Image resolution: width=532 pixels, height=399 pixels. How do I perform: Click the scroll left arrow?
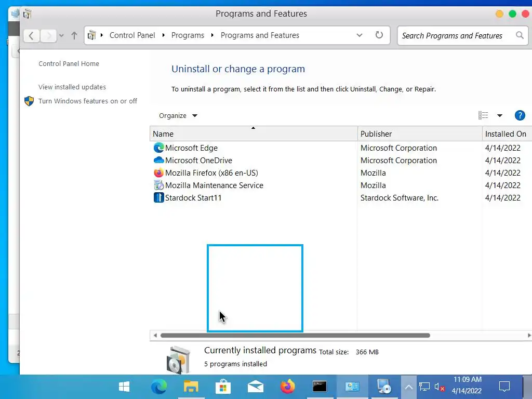click(x=155, y=335)
